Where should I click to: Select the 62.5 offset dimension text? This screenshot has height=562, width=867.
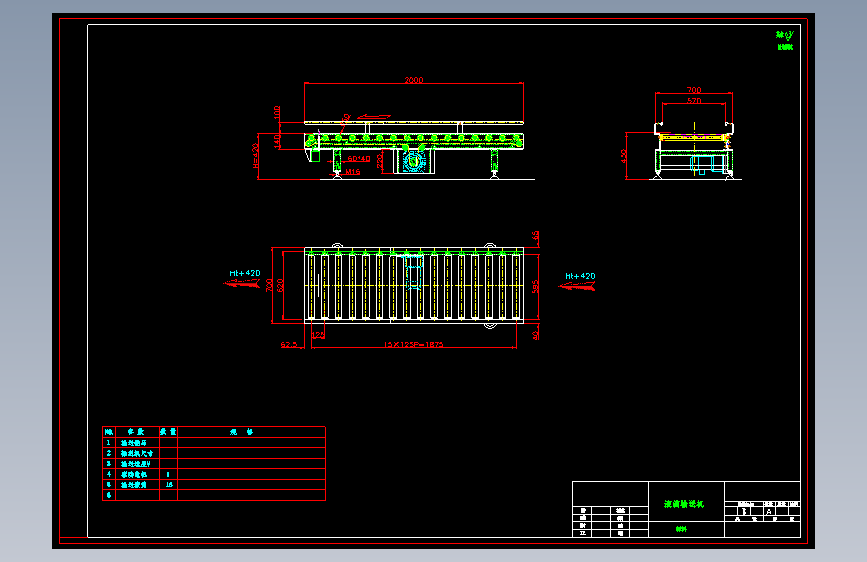tap(289, 345)
